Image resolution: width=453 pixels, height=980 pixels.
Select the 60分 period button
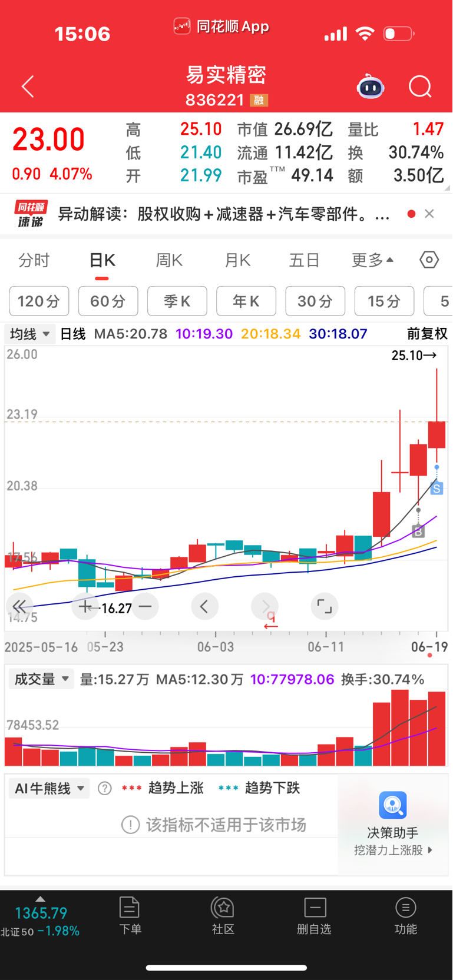point(108,301)
